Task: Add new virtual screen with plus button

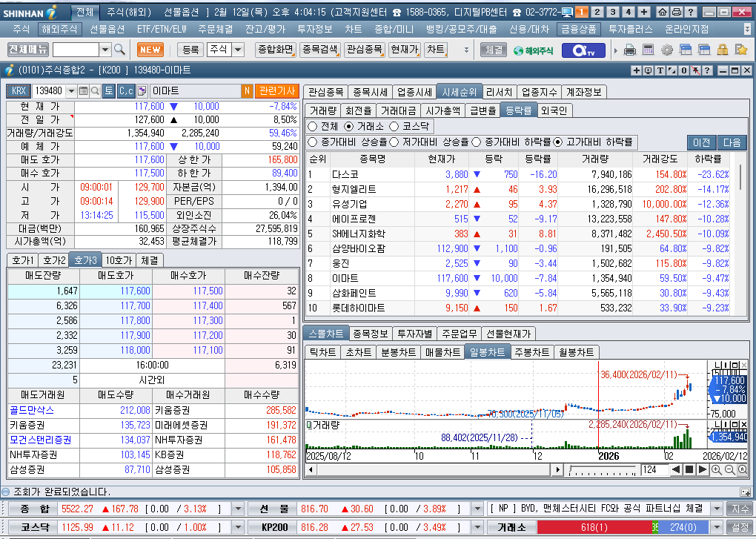Action: pyautogui.click(x=644, y=12)
